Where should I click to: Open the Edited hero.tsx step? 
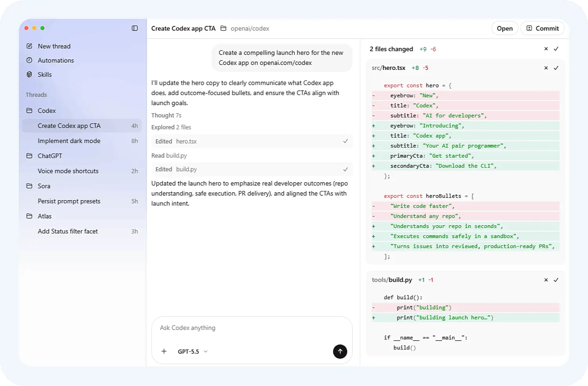252,141
